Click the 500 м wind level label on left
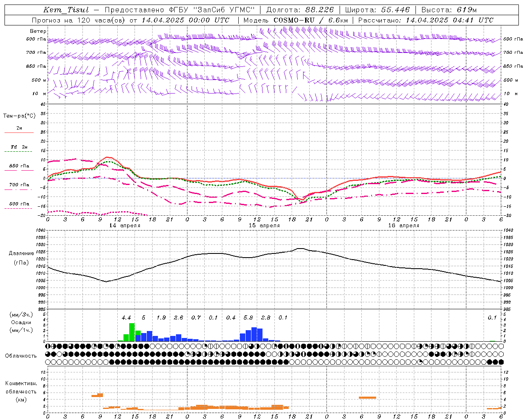This screenshot has width=525, height=420. [x=39, y=80]
